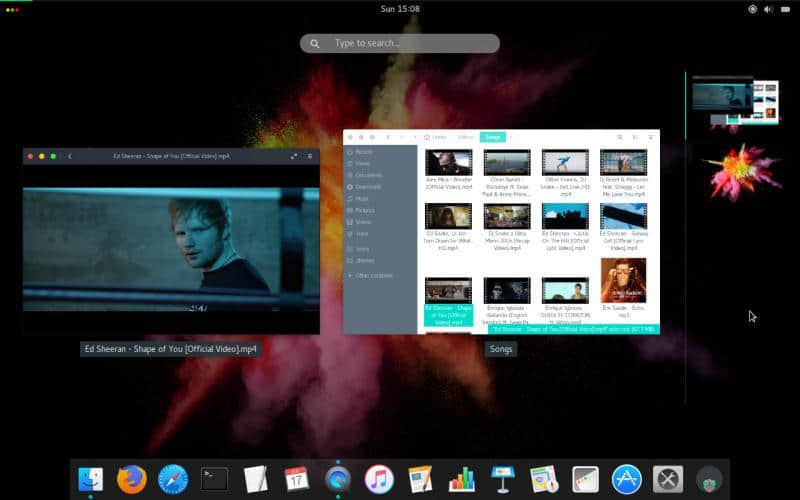
Task: Select the Ed Sheeran video player window
Action: [171, 242]
